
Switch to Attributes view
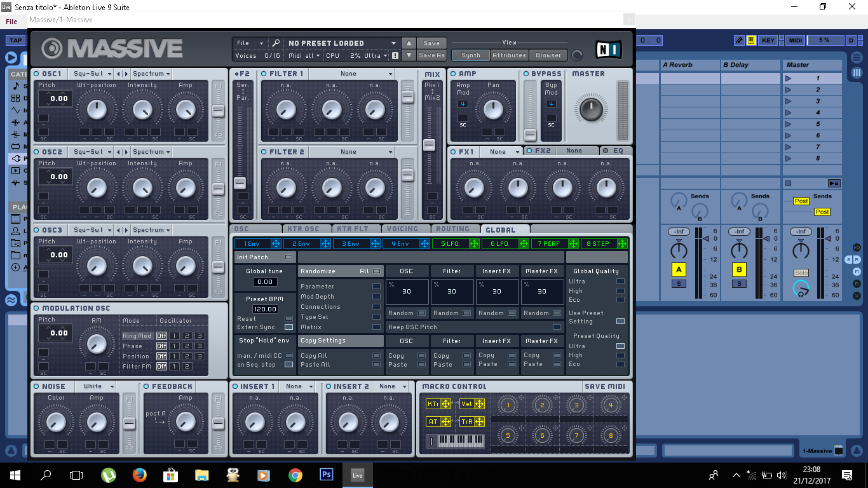coord(509,55)
